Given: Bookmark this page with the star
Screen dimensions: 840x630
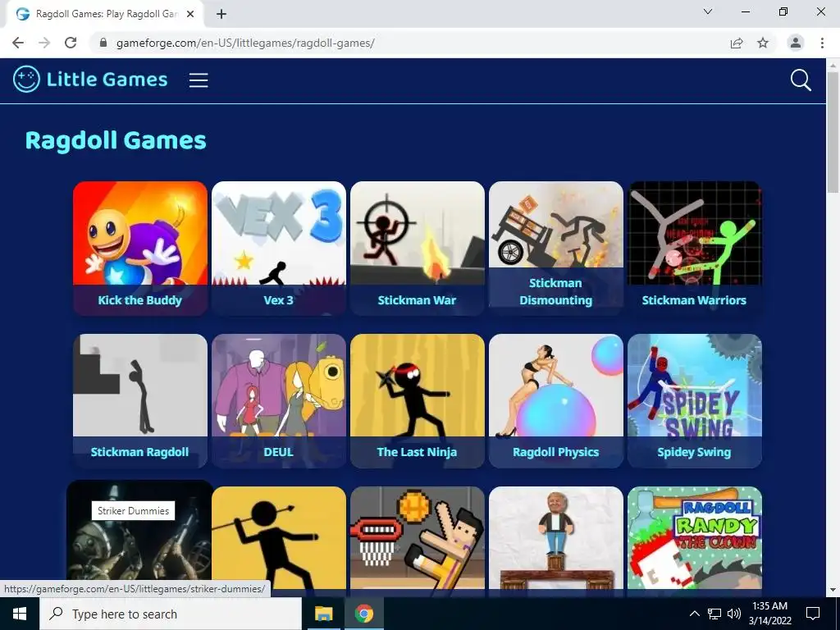Looking at the screenshot, I should click(763, 43).
